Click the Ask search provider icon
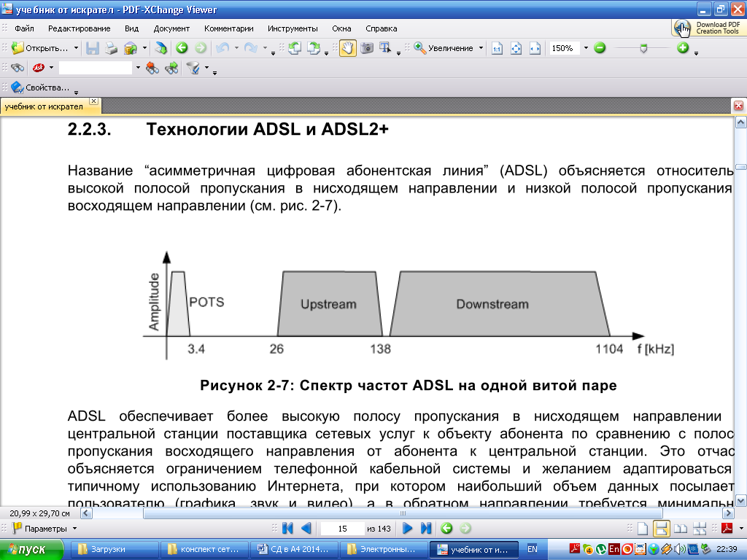This screenshot has width=747, height=560. (39, 68)
